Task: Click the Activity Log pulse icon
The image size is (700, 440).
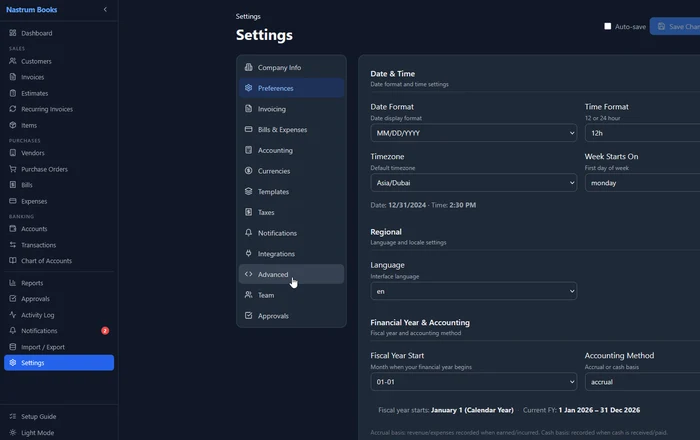Action: pos(12,315)
